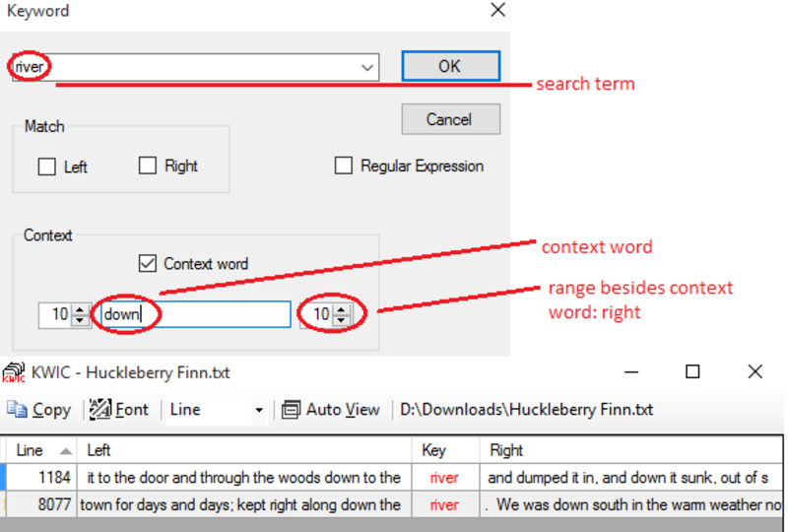Click the Copy toolbar icon
This screenshot has height=532, width=788.
[18, 410]
